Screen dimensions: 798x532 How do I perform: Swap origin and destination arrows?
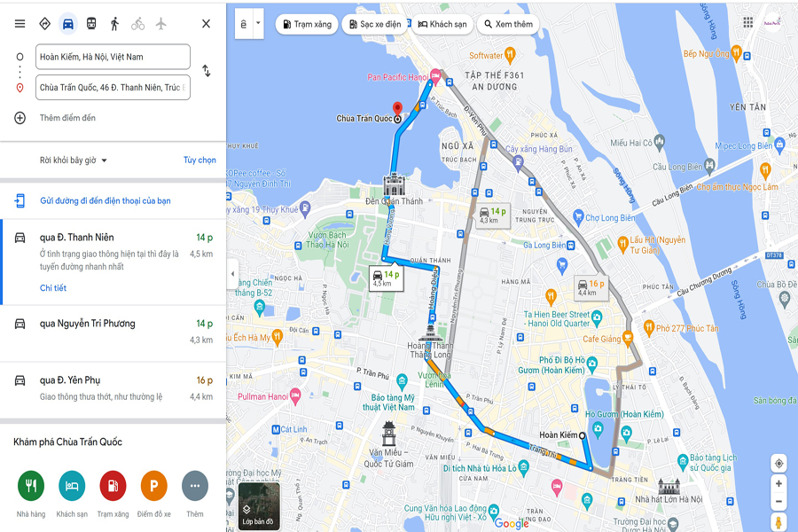(206, 71)
